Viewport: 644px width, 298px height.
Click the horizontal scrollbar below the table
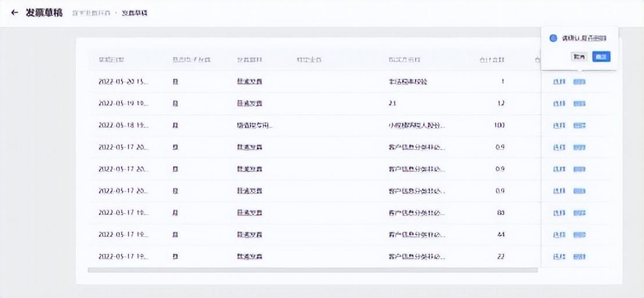point(313,270)
